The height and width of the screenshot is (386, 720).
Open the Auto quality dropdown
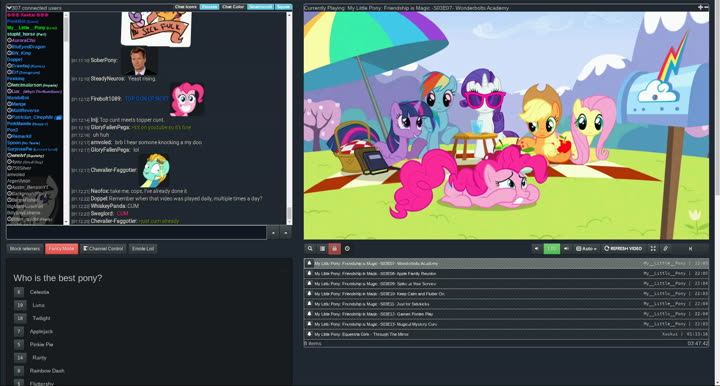pos(586,249)
